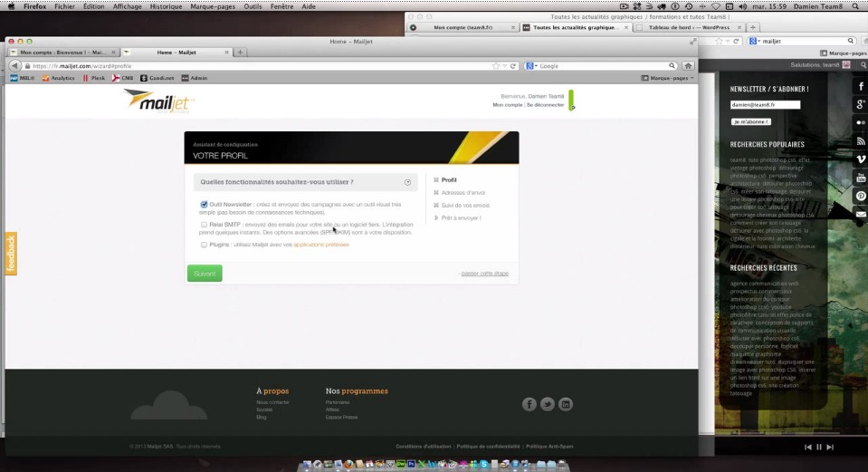Open RSS feed icon in Team8 sidebar
The image size is (868, 472).
[x=861, y=141]
